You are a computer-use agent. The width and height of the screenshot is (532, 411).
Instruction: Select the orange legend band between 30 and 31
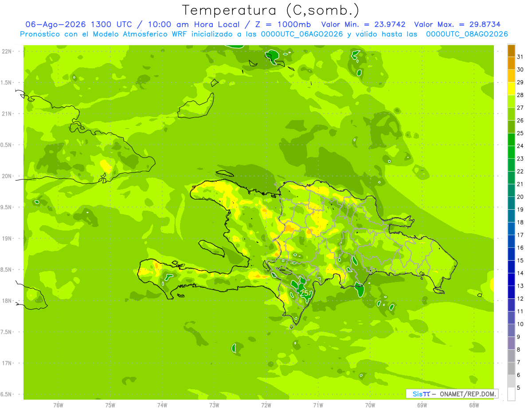pyautogui.click(x=511, y=63)
